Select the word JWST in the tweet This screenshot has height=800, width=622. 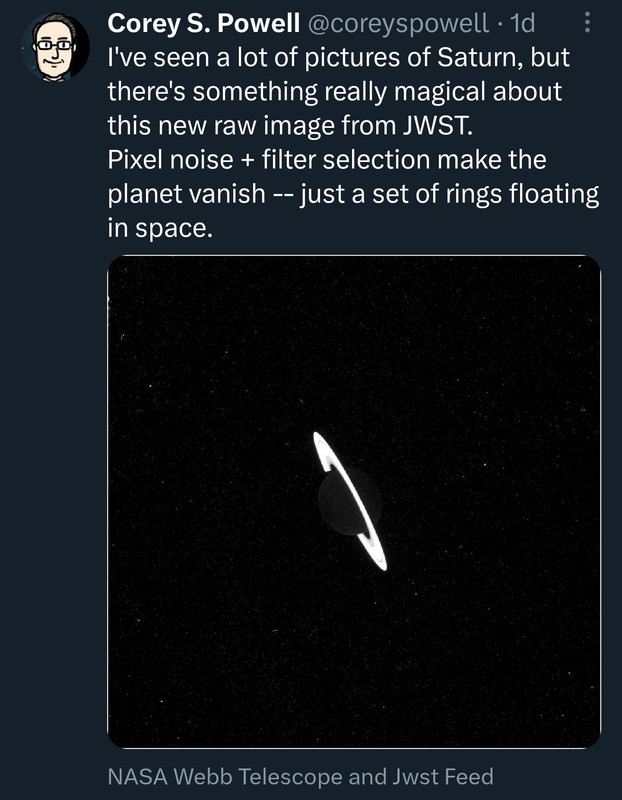(437, 126)
